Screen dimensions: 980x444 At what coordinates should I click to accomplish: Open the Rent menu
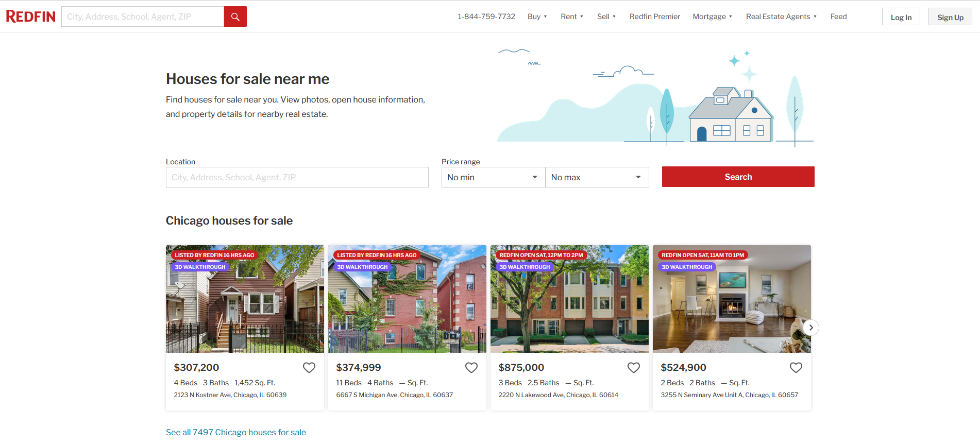point(572,16)
